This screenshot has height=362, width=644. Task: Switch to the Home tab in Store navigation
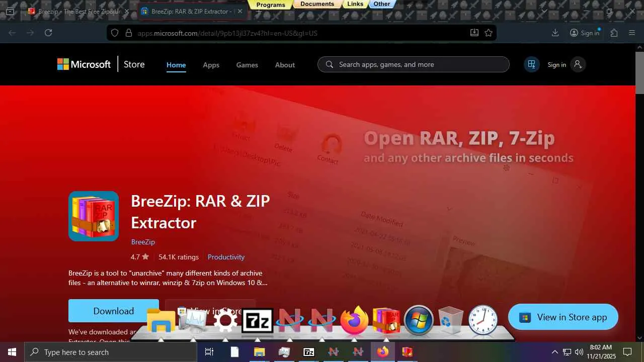click(x=176, y=65)
